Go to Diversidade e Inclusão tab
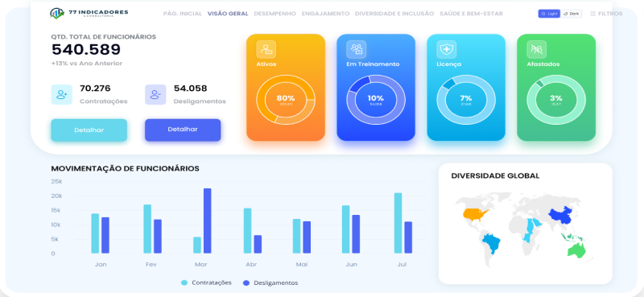Viewport: 644px width, 297px height. 394,14
